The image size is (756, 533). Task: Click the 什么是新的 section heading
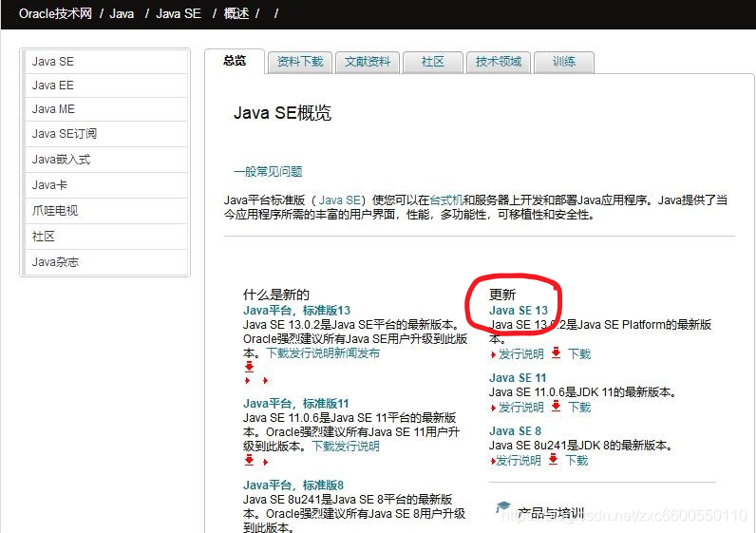click(x=276, y=295)
